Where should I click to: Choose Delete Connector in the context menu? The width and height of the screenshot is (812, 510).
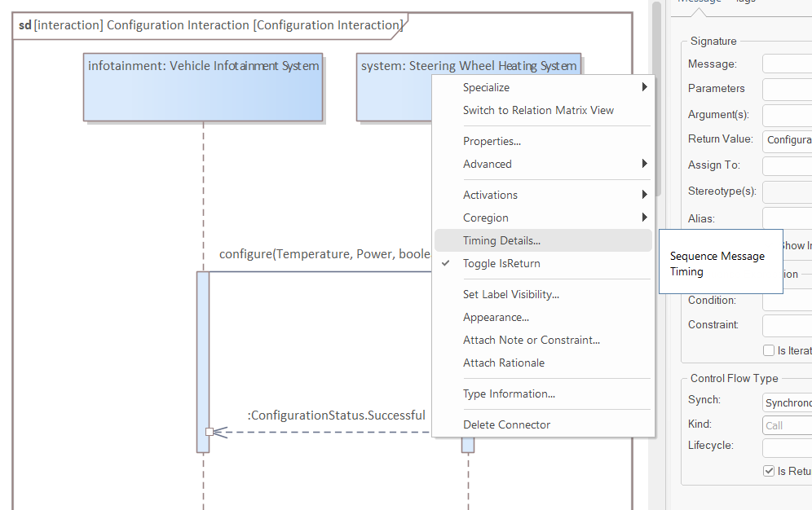pyautogui.click(x=506, y=424)
